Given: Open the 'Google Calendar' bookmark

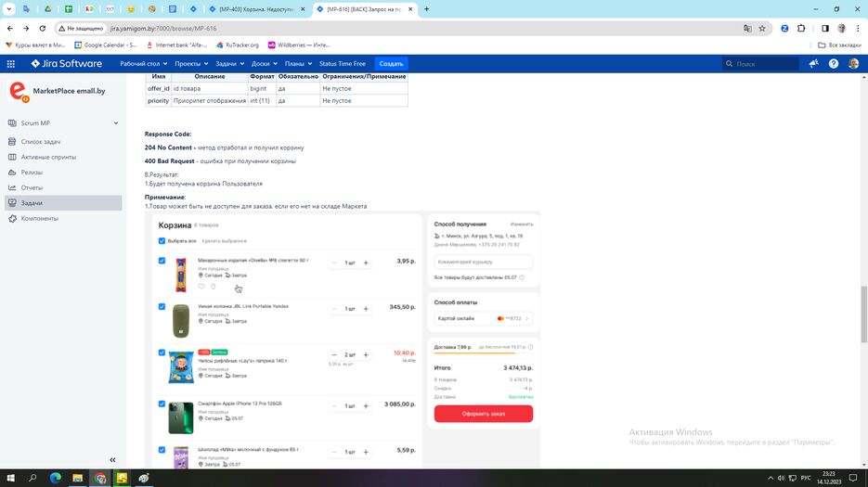Looking at the screenshot, I should 105,45.
